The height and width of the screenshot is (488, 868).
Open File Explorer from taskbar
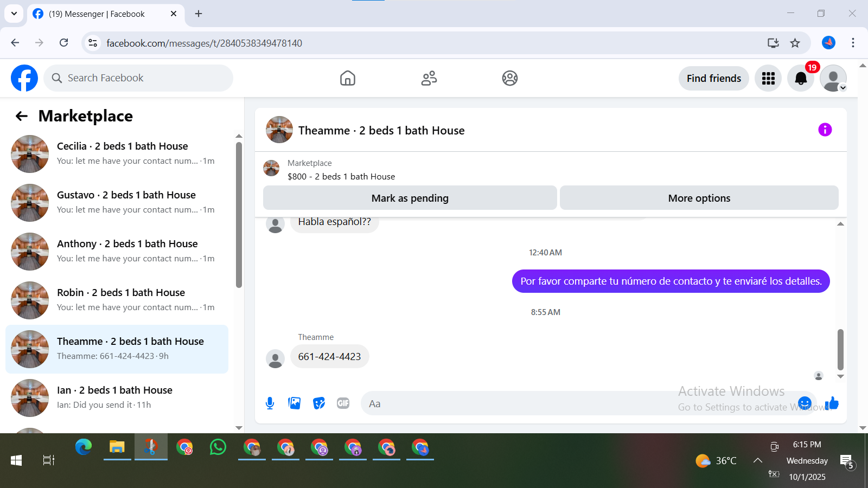117,447
